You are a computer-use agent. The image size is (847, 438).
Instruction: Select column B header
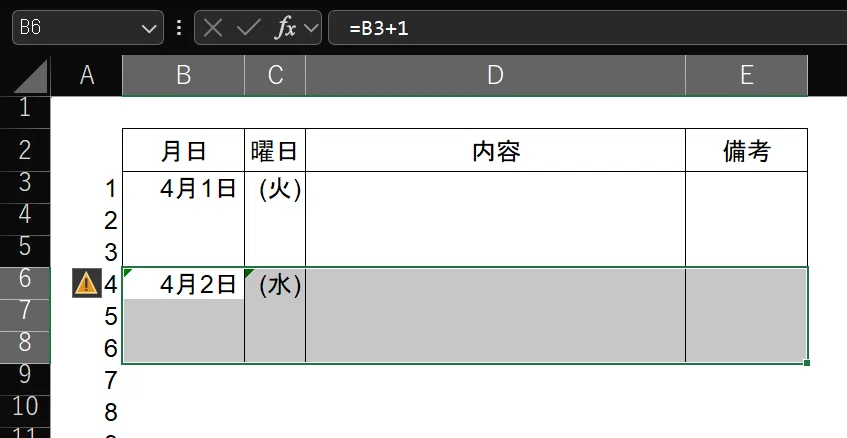(x=184, y=76)
